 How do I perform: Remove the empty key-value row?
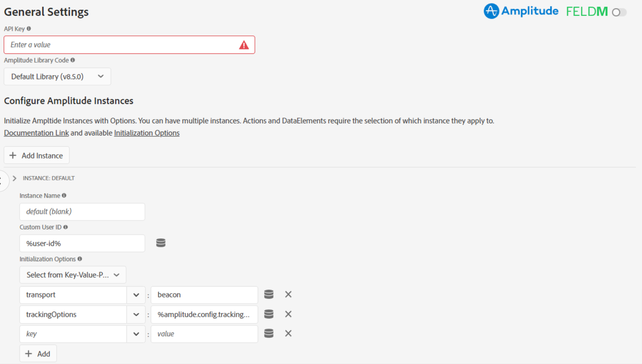(288, 333)
